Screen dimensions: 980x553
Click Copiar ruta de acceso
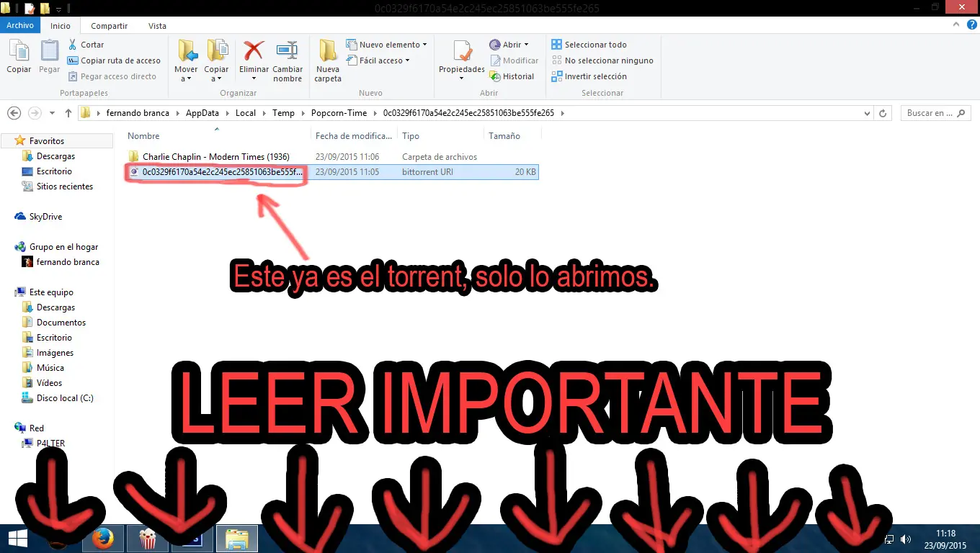click(x=114, y=60)
